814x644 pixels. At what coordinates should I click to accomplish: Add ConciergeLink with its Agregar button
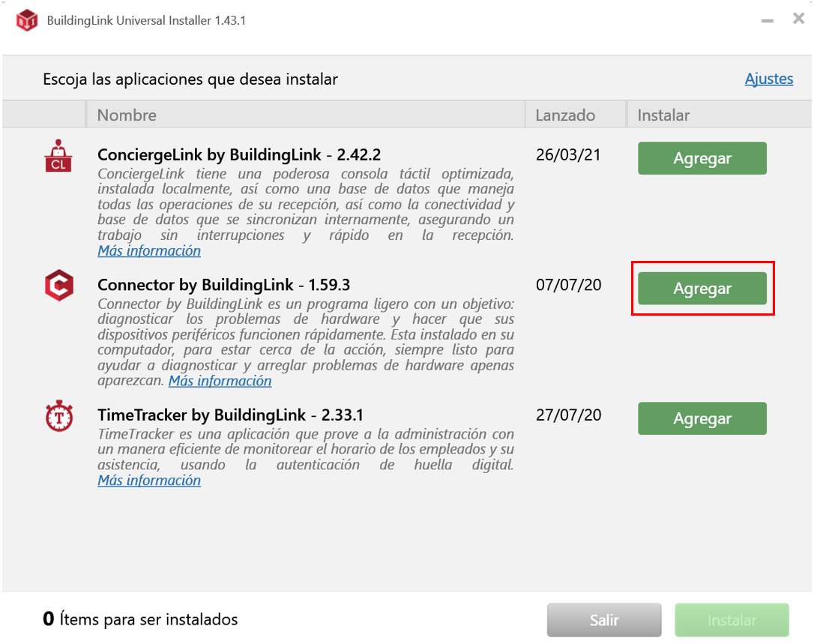702,158
